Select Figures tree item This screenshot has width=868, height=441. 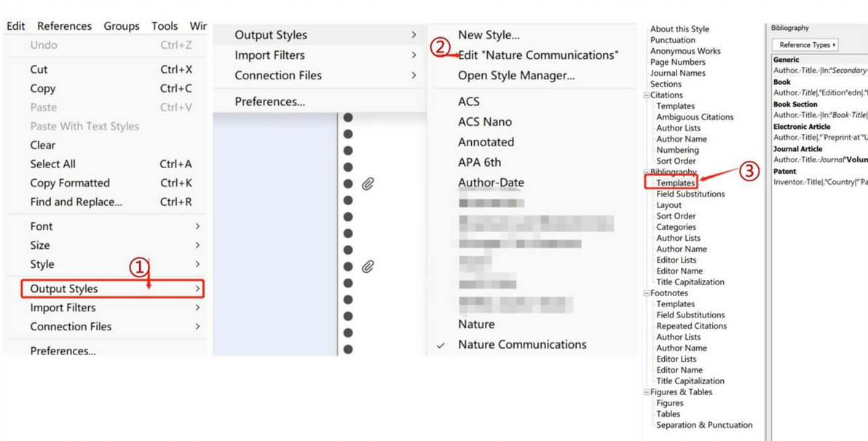coord(670,403)
